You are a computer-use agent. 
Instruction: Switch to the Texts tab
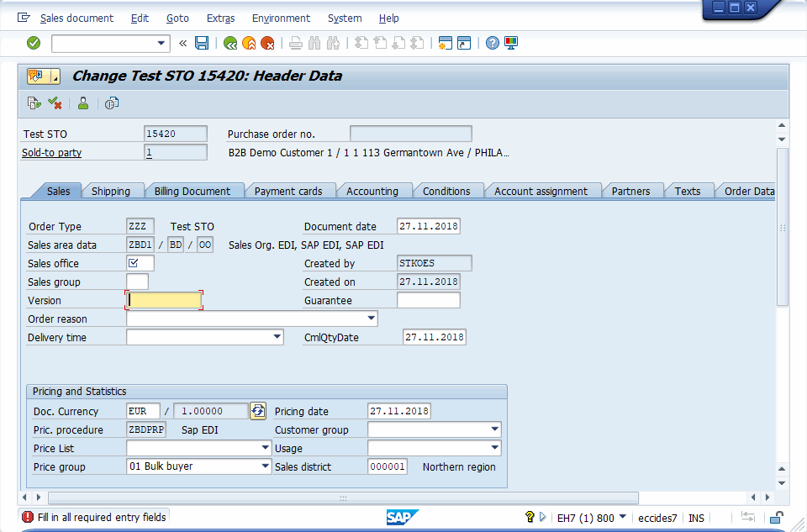coord(688,191)
